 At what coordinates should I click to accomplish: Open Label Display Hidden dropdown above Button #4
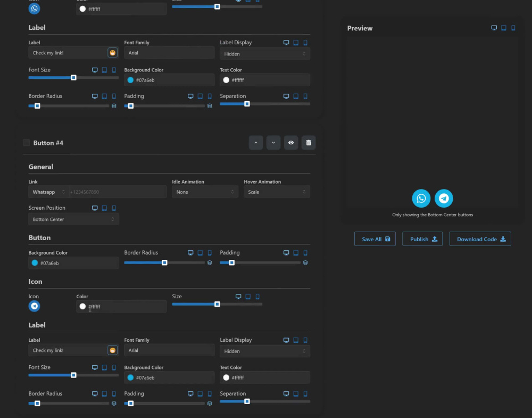point(265,54)
